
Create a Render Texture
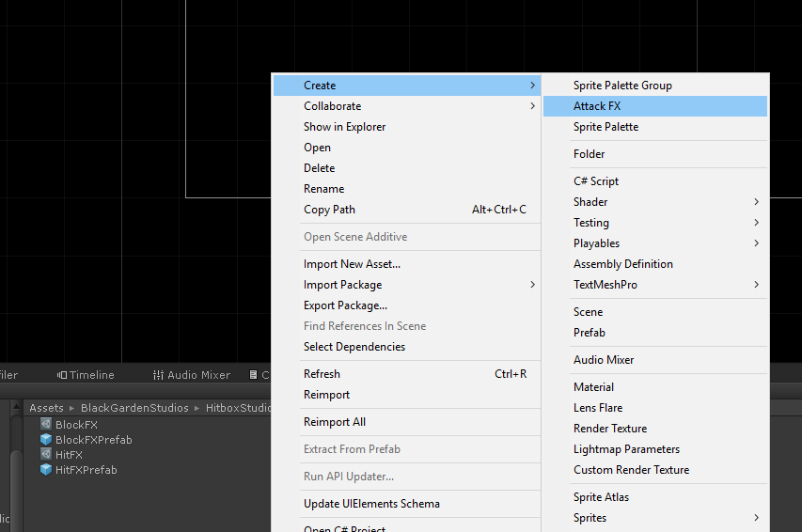point(655,429)
